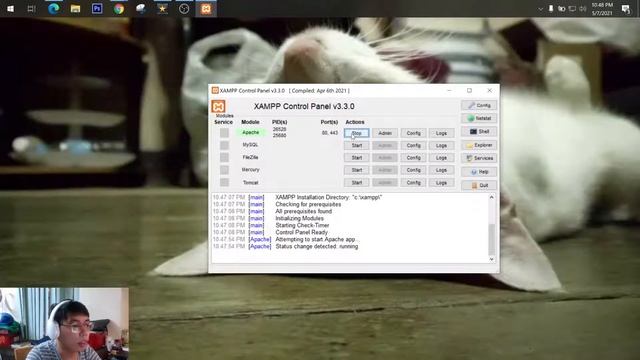Screen dimensions: 640x360
Task: Click the Apache module label
Action: coord(251,133)
